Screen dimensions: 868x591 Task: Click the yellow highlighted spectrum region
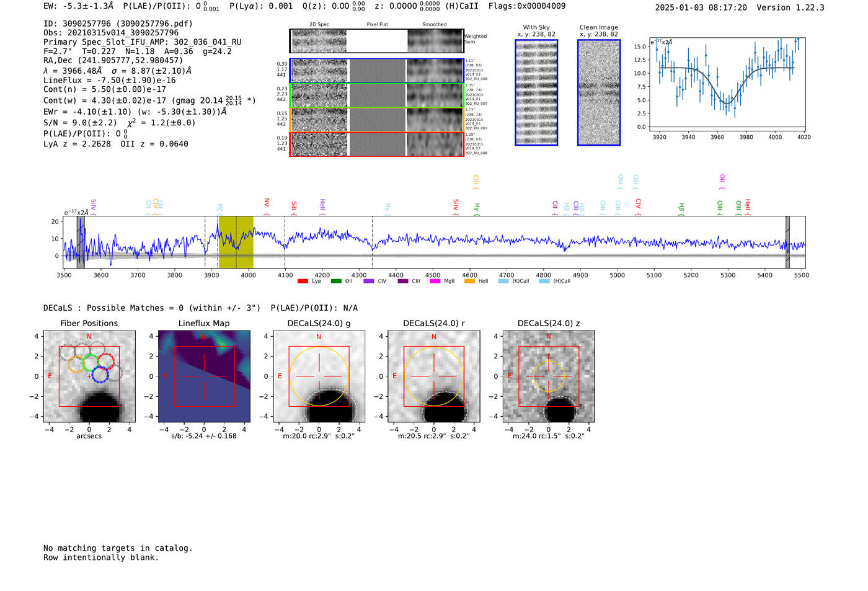click(x=236, y=242)
